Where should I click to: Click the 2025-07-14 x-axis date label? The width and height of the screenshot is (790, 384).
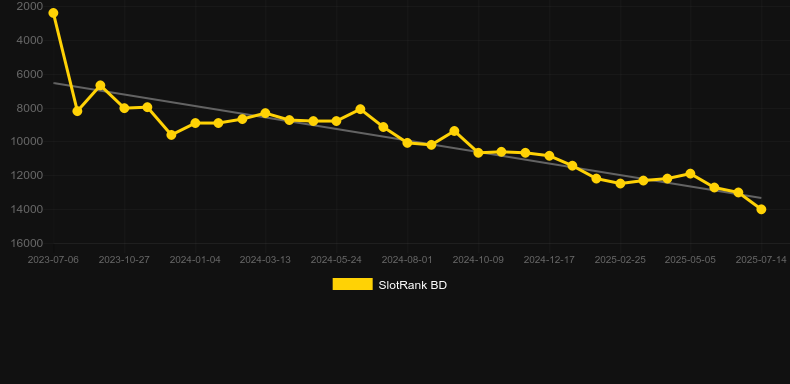(761, 260)
